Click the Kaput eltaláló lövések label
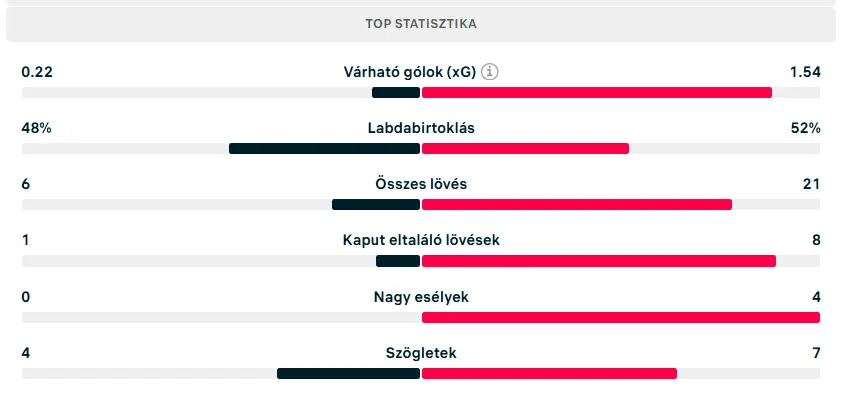841x393 pixels. (x=421, y=240)
